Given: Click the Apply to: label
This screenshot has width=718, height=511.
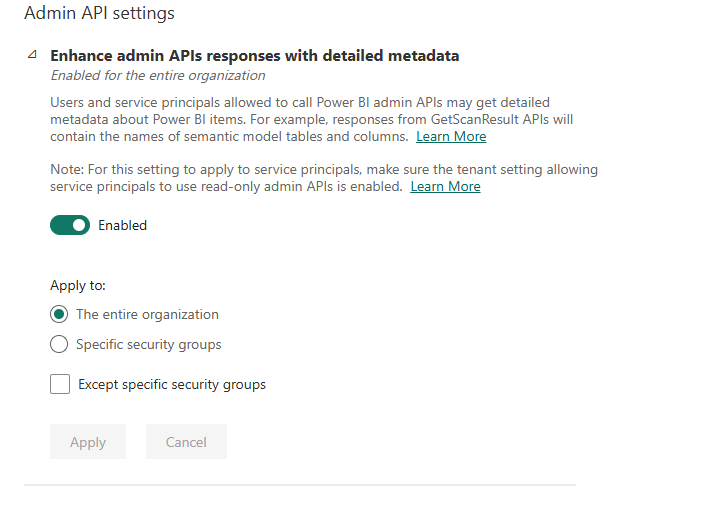Looking at the screenshot, I should pyautogui.click(x=78, y=285).
